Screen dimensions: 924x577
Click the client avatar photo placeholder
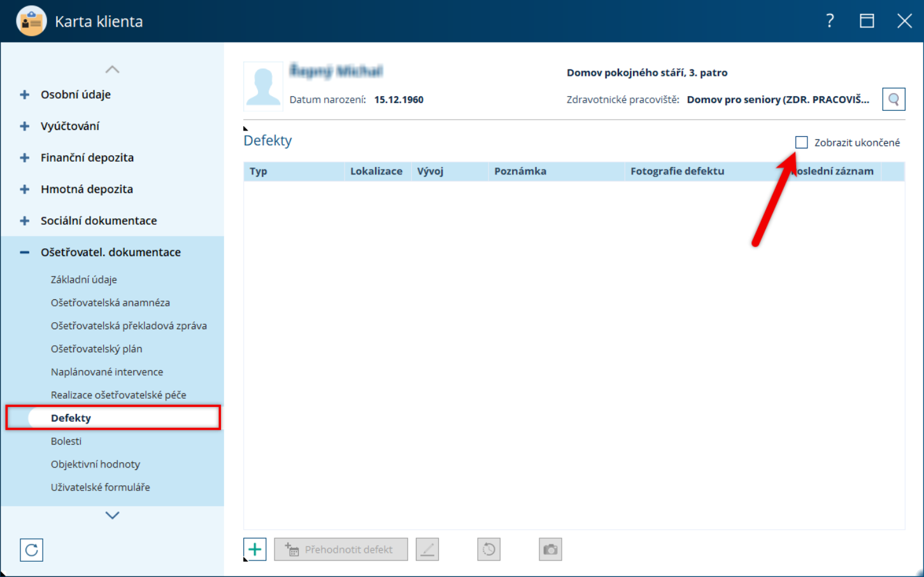[263, 87]
